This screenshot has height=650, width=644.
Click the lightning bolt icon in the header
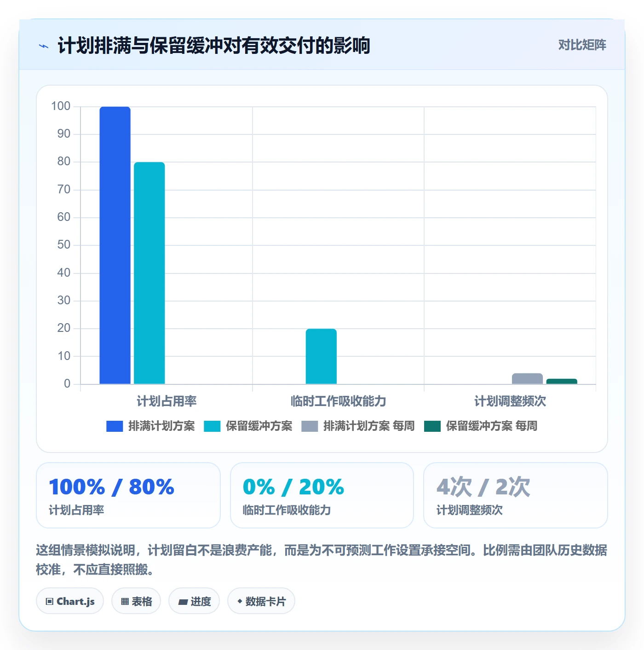44,46
